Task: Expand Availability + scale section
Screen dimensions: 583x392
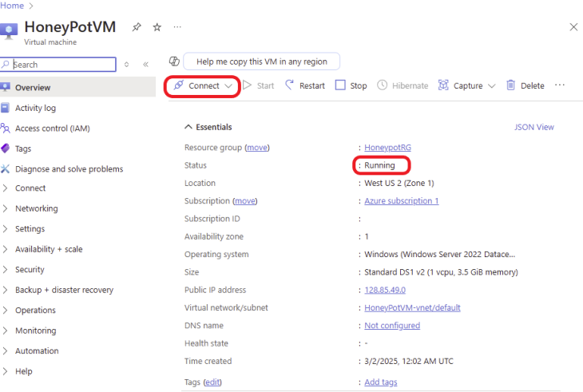Action: click(49, 249)
